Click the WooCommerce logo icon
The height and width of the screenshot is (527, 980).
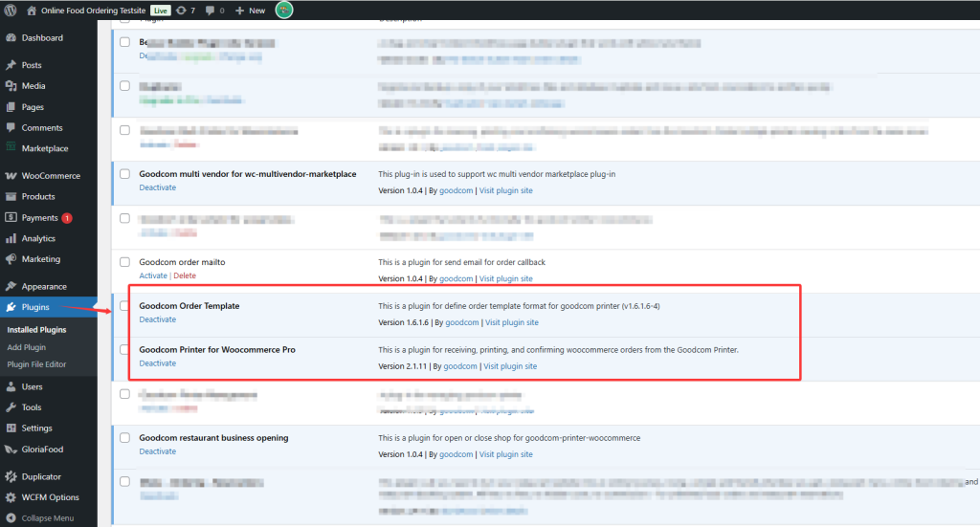(11, 175)
